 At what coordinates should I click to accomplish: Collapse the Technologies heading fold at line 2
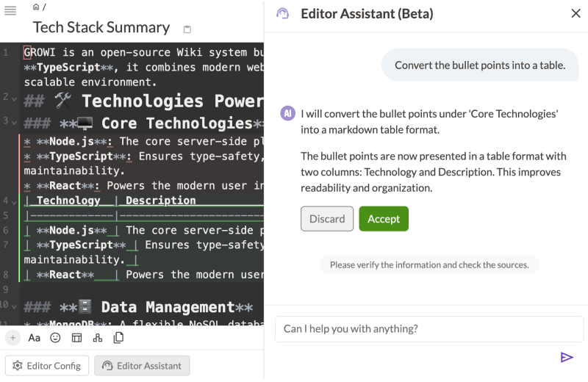[14, 97]
